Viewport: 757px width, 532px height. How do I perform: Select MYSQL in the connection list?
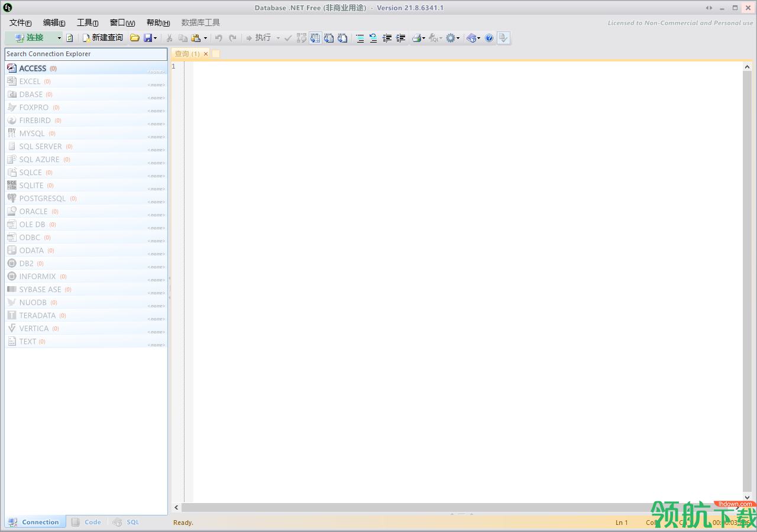click(x=86, y=134)
